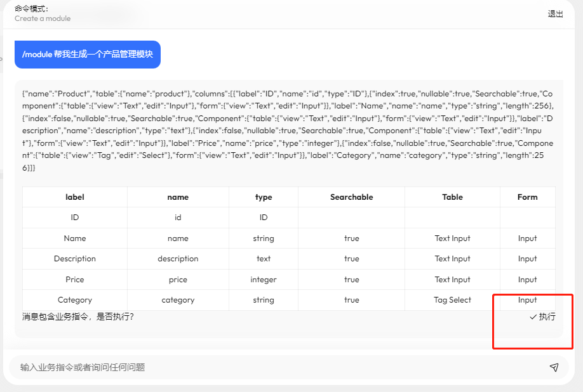Click the 消息包含业务指令 confirmation prompt

(x=77, y=317)
